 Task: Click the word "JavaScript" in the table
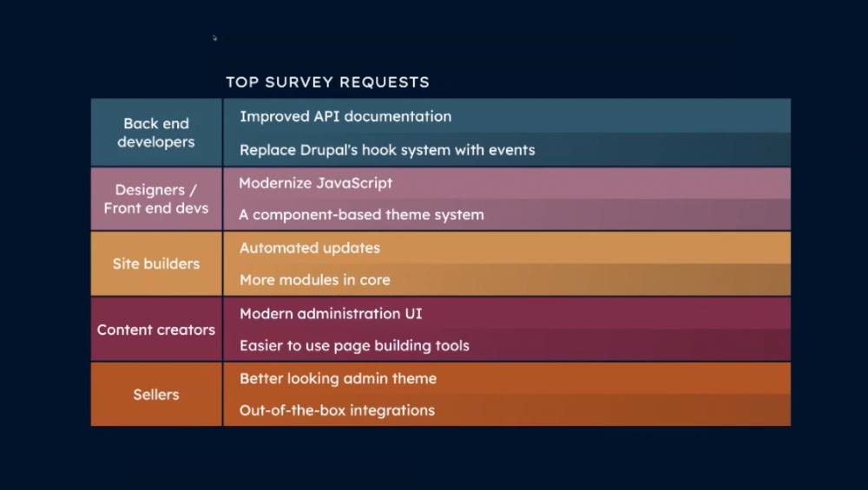tap(356, 183)
